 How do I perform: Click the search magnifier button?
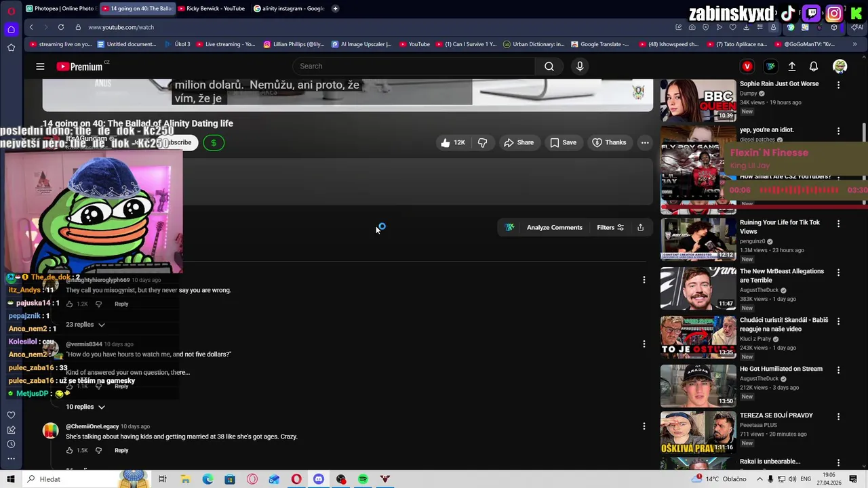(x=549, y=66)
